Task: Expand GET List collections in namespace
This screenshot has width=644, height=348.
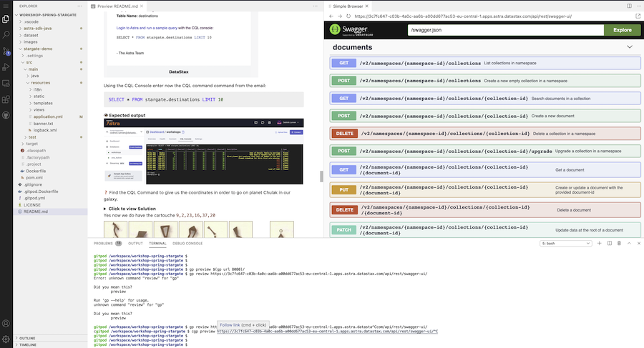Action: (485, 63)
